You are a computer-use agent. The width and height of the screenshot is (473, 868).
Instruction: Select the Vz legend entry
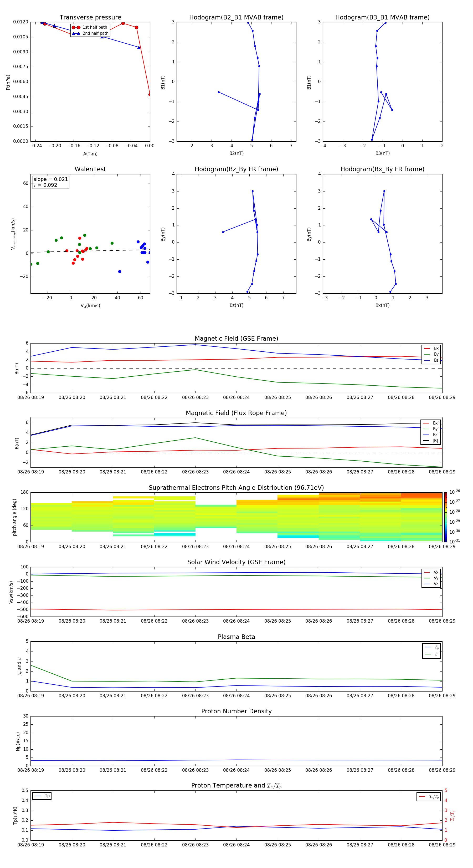431,584
